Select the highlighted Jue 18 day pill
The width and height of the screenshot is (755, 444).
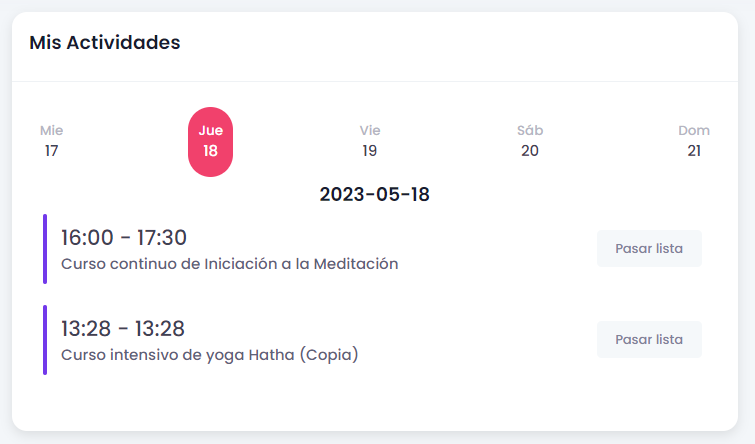pos(210,141)
